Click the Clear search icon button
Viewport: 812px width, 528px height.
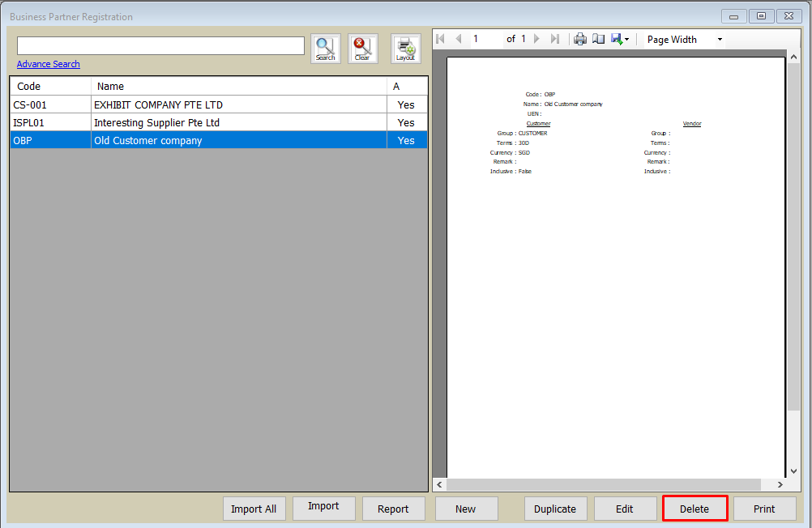pos(362,49)
